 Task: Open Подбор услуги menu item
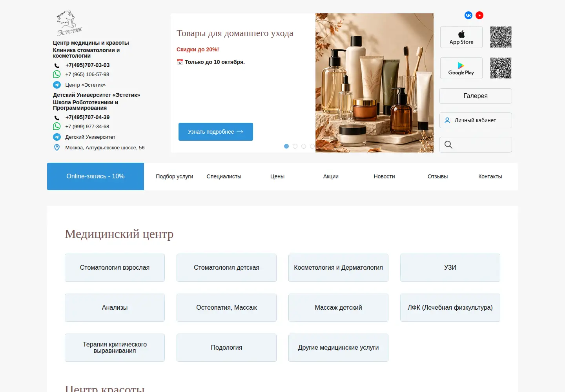175,176
